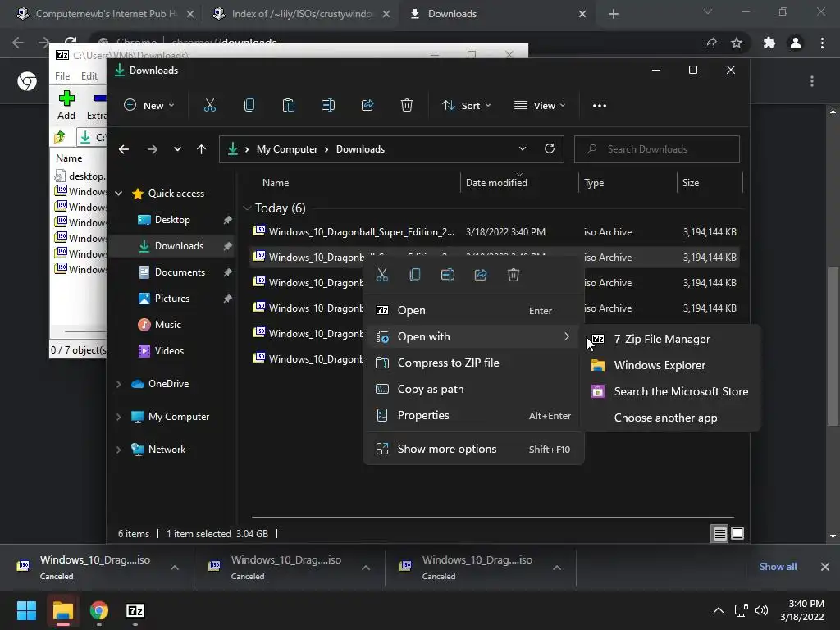Screen dimensions: 840x630
Task: Click the Cut icon in the context menu
Action: point(382,276)
